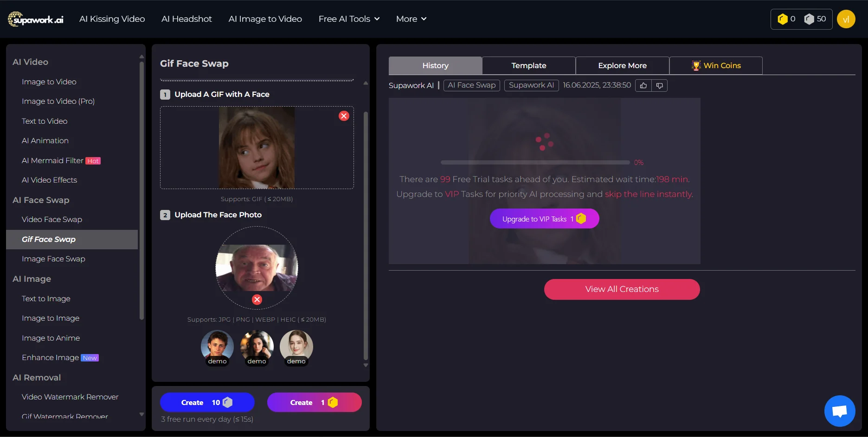Open the silver coin balance showing 50
This screenshot has height=437, width=868.
(x=815, y=19)
